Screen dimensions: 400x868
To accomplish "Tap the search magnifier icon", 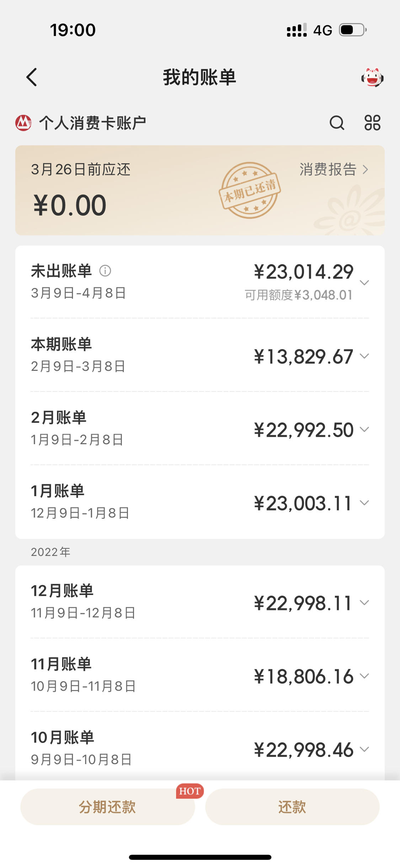I will (337, 123).
